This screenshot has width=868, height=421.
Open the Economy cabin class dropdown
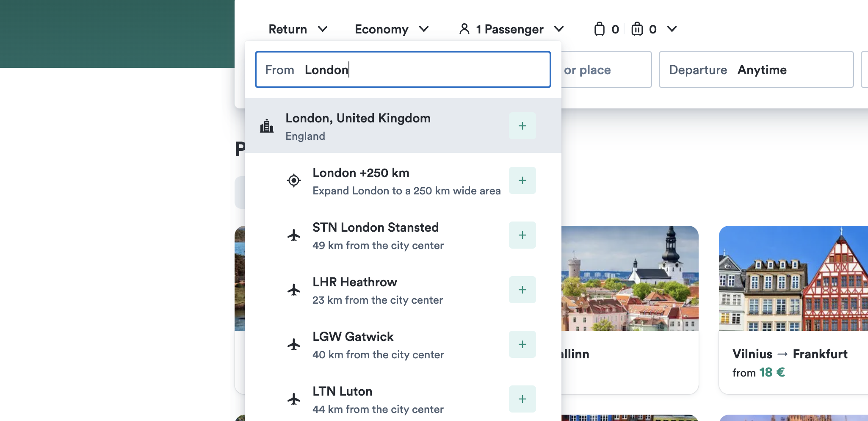392,29
